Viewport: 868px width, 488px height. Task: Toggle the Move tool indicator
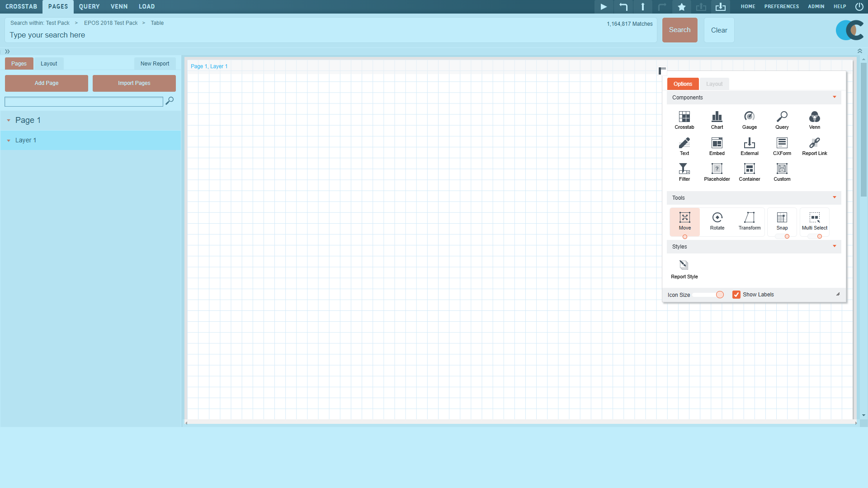[684, 236]
